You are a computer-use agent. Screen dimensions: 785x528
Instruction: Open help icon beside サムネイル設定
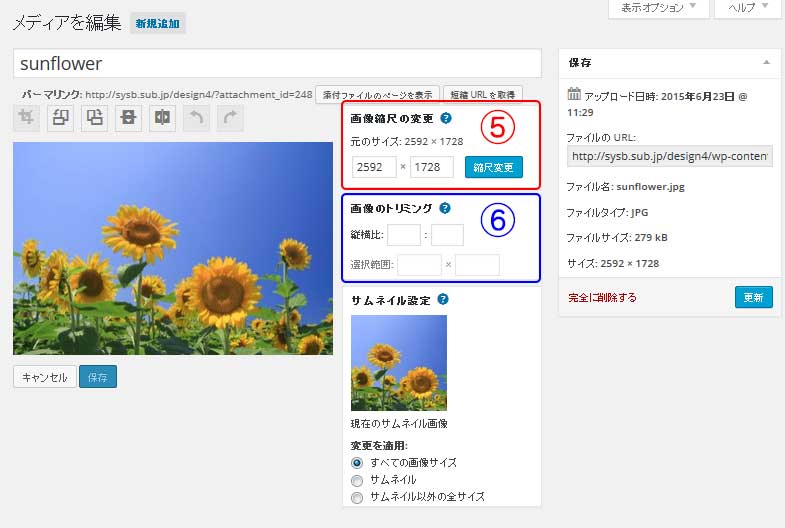442,299
